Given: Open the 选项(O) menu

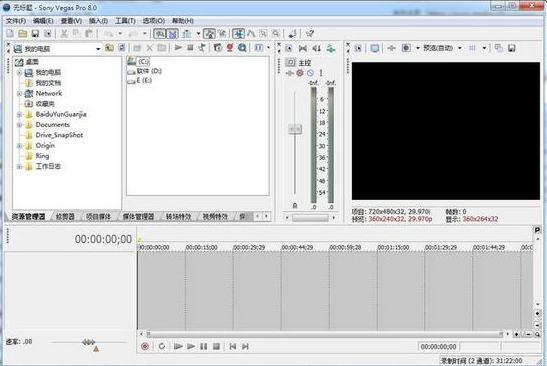Looking at the screenshot, I should [153, 21].
